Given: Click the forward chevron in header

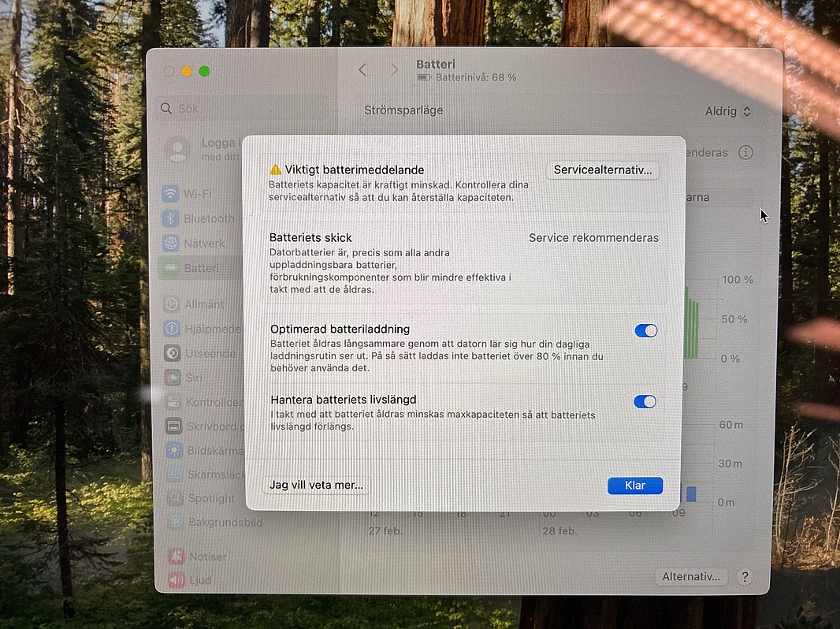Looking at the screenshot, I should point(394,70).
